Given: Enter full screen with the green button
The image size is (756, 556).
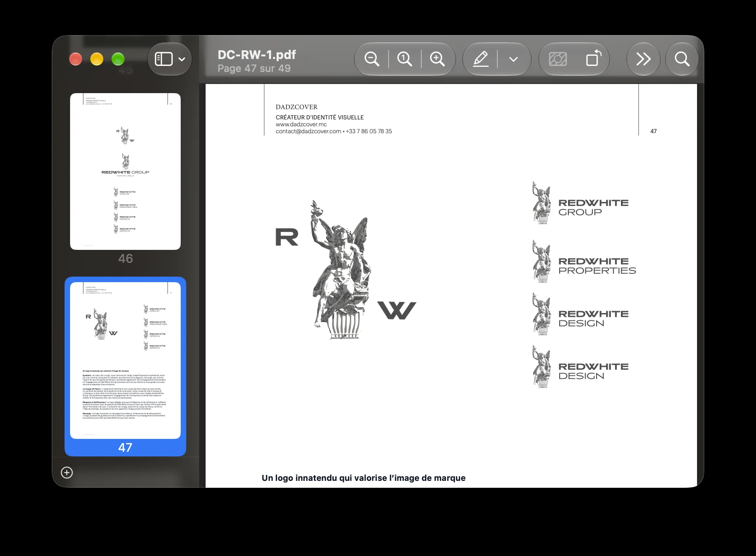Looking at the screenshot, I should 118,59.
